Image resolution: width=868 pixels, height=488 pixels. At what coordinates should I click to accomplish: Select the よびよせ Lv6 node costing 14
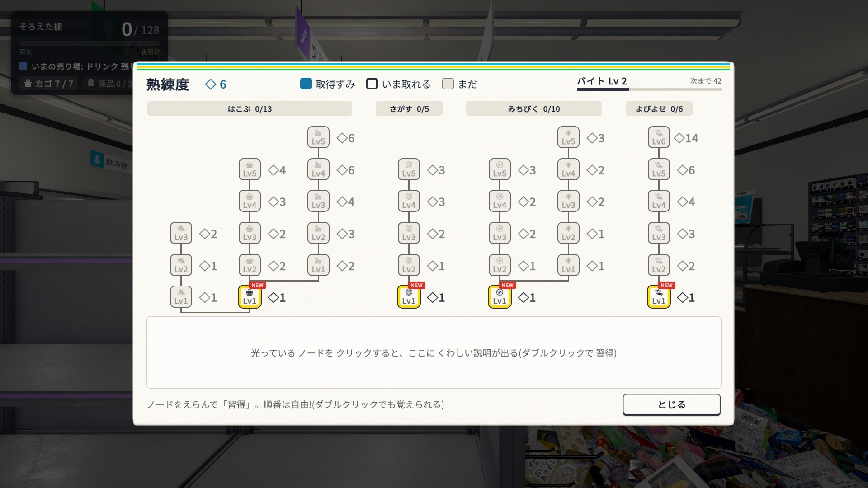pyautogui.click(x=659, y=137)
